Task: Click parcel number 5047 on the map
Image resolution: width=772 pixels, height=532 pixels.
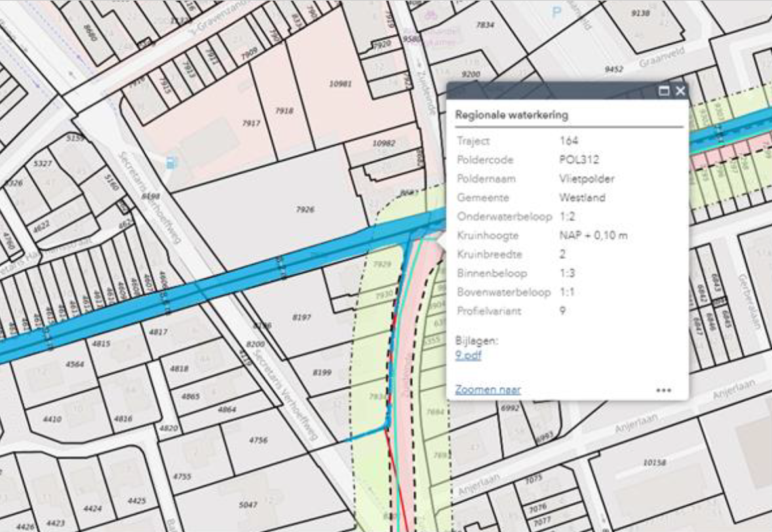Action: click(248, 504)
